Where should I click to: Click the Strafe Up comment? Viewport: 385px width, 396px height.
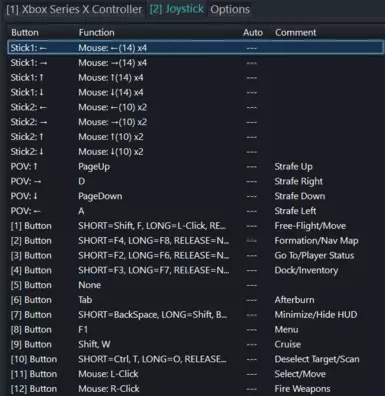[293, 166]
